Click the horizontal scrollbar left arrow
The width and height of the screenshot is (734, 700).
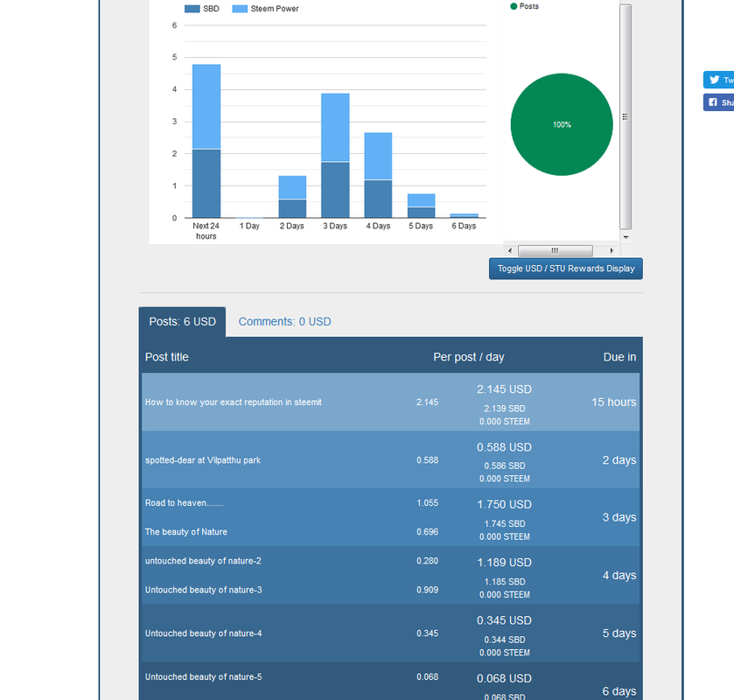click(510, 250)
